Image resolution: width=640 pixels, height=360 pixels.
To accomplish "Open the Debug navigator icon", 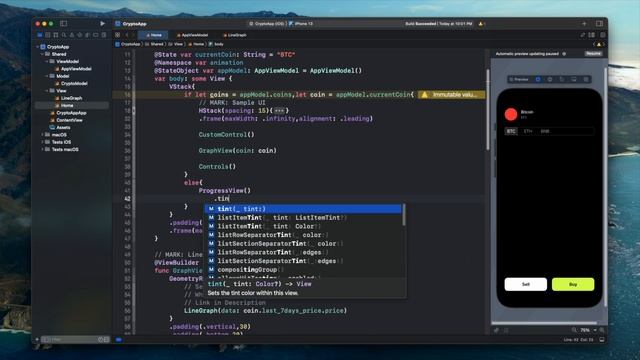I will (88, 35).
